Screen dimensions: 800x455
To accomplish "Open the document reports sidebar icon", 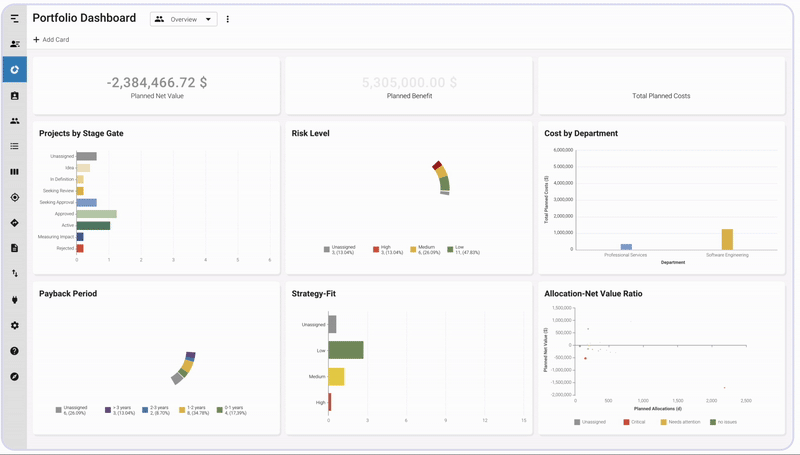I will 14,248.
